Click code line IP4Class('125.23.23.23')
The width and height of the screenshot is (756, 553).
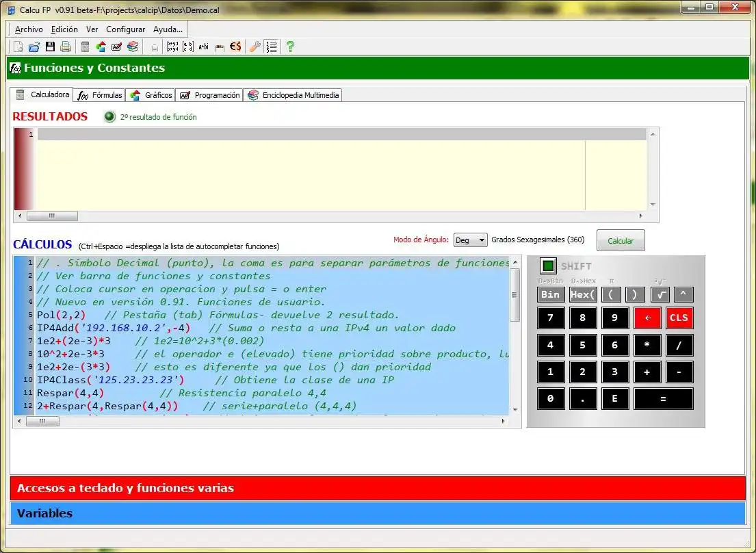[x=110, y=380]
